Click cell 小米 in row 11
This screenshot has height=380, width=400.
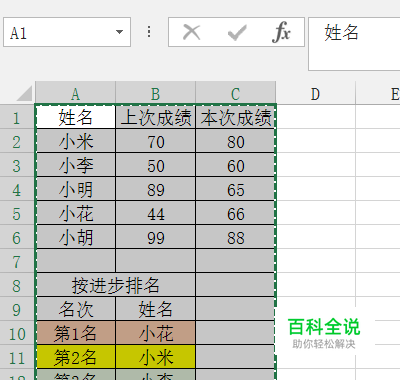(x=156, y=357)
